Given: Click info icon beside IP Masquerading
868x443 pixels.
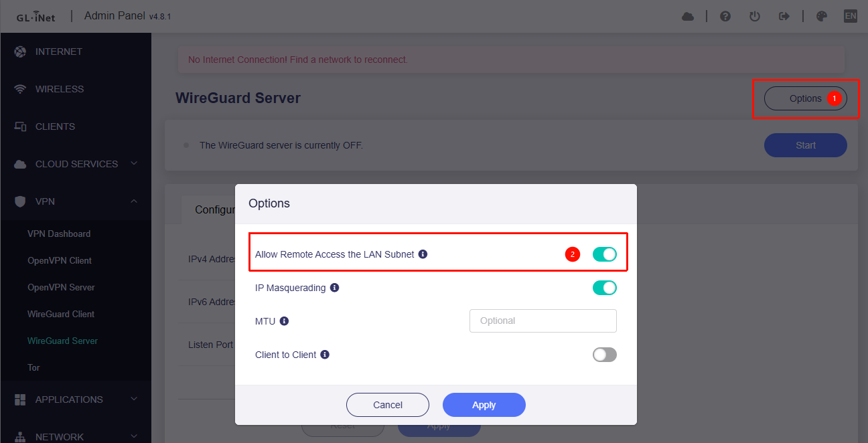Looking at the screenshot, I should 335,288.
